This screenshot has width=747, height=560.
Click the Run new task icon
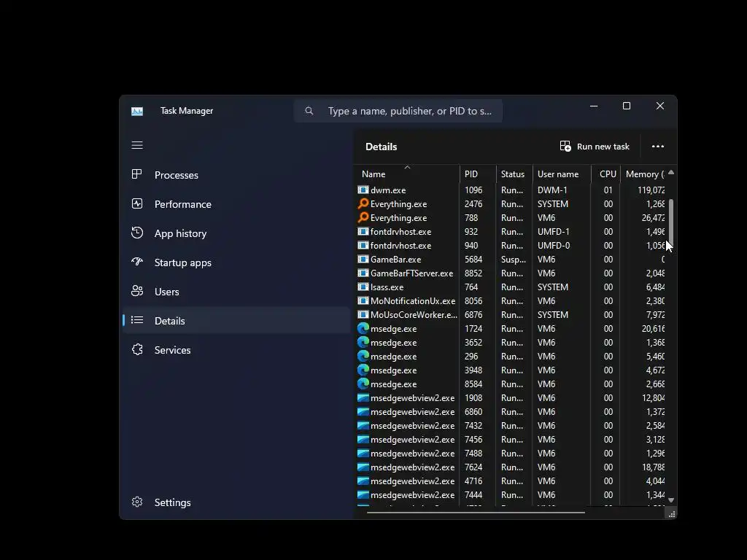565,146
